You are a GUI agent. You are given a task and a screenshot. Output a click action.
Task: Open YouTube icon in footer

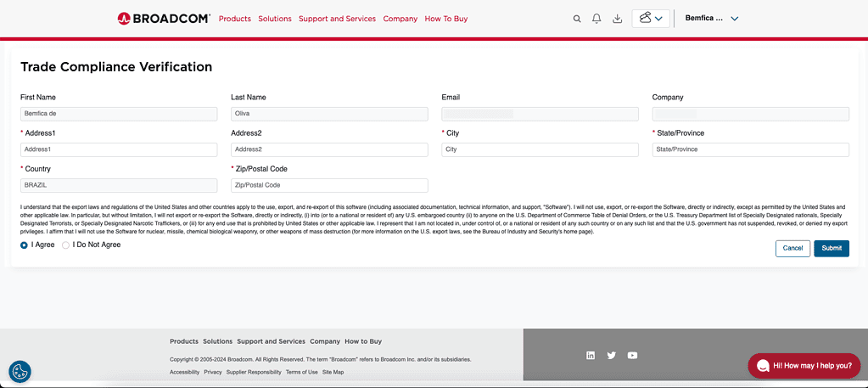click(632, 356)
